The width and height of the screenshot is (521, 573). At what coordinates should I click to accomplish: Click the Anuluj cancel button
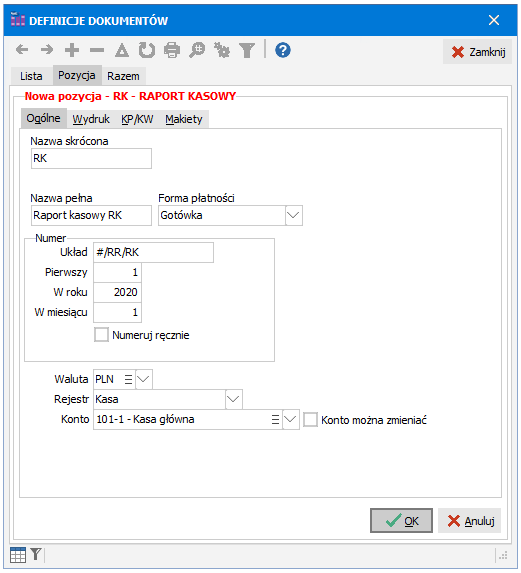[x=469, y=520]
